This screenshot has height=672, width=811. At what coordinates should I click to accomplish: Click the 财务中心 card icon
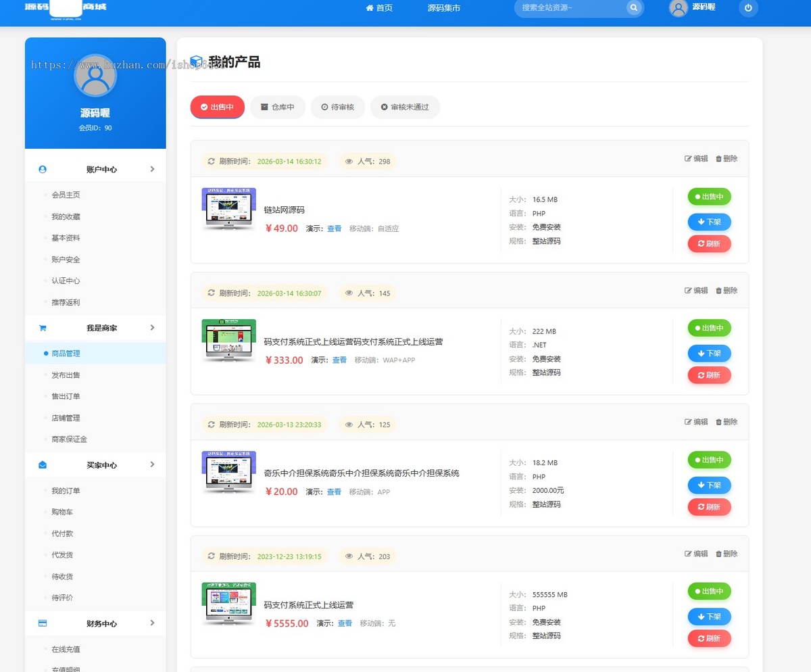tap(43, 623)
